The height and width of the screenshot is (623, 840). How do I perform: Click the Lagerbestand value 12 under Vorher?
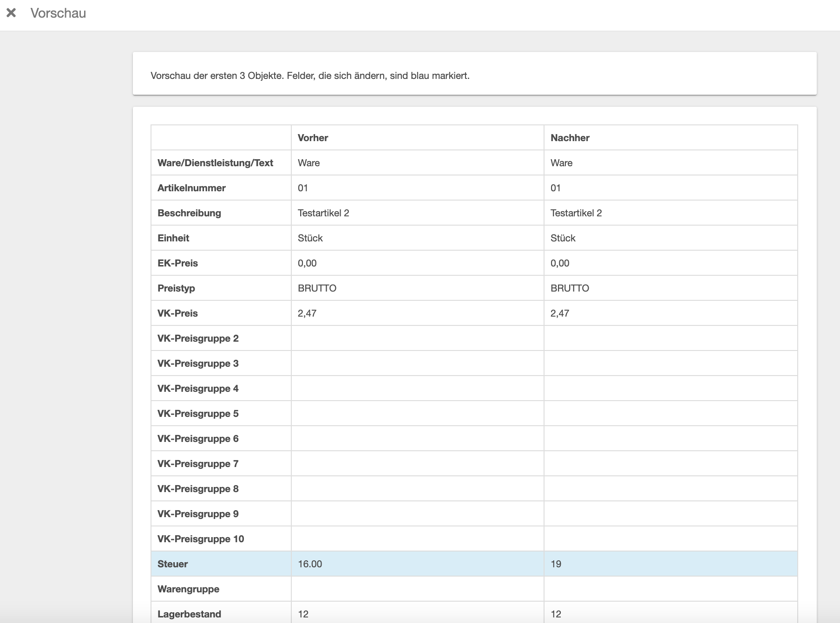click(303, 614)
